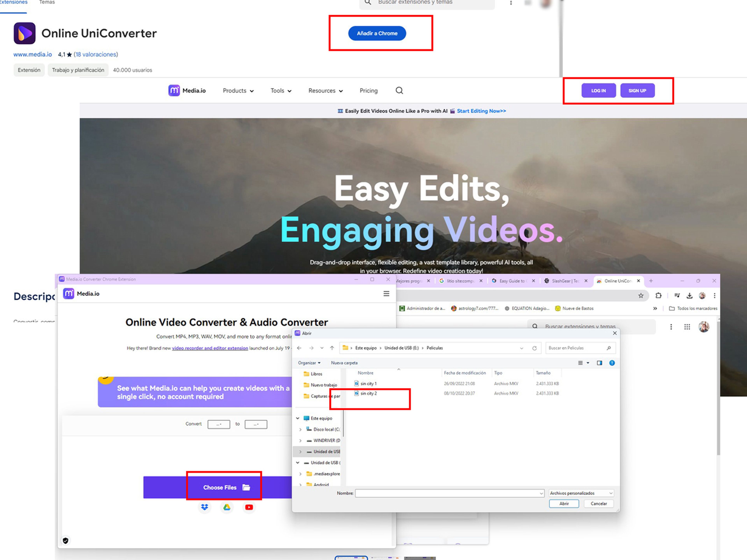747x560 pixels.
Task: Click the shield icon at extension bottom
Action: [x=66, y=540]
